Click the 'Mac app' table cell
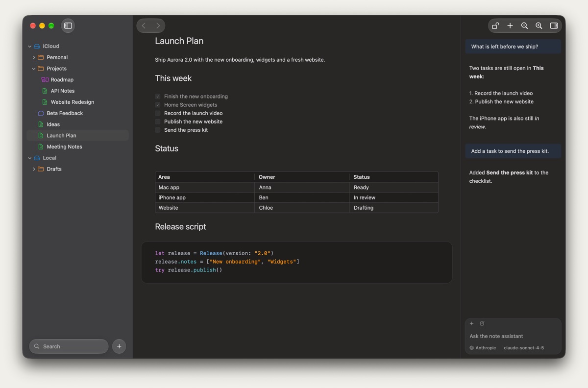 click(x=205, y=187)
